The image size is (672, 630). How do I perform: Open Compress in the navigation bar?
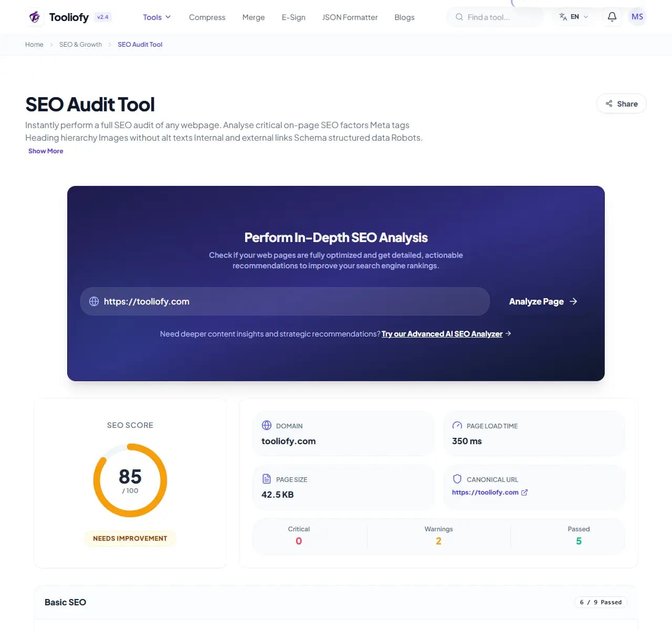click(207, 17)
